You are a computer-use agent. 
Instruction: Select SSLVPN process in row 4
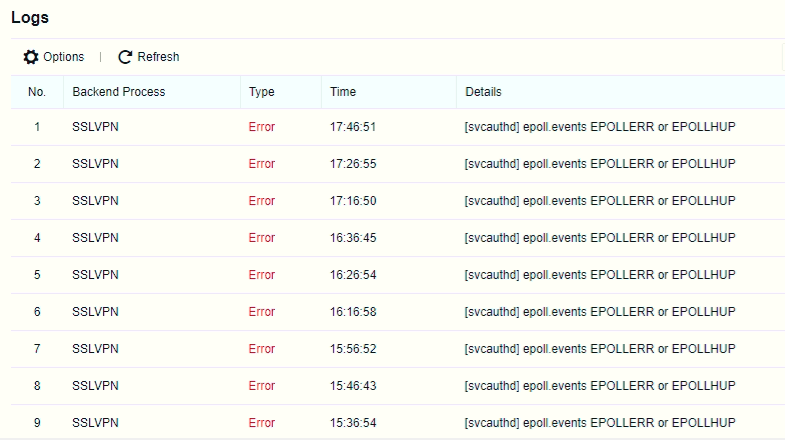click(x=96, y=238)
